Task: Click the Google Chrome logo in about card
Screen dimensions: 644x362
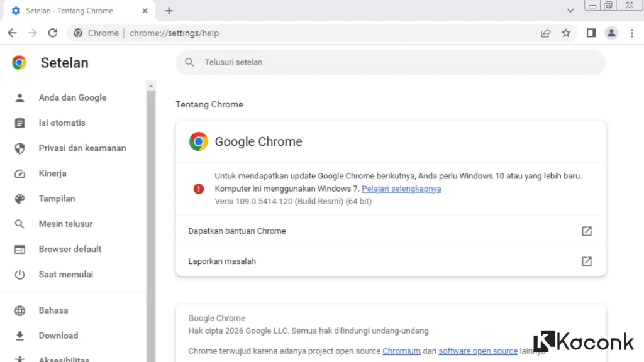Action: pos(198,141)
